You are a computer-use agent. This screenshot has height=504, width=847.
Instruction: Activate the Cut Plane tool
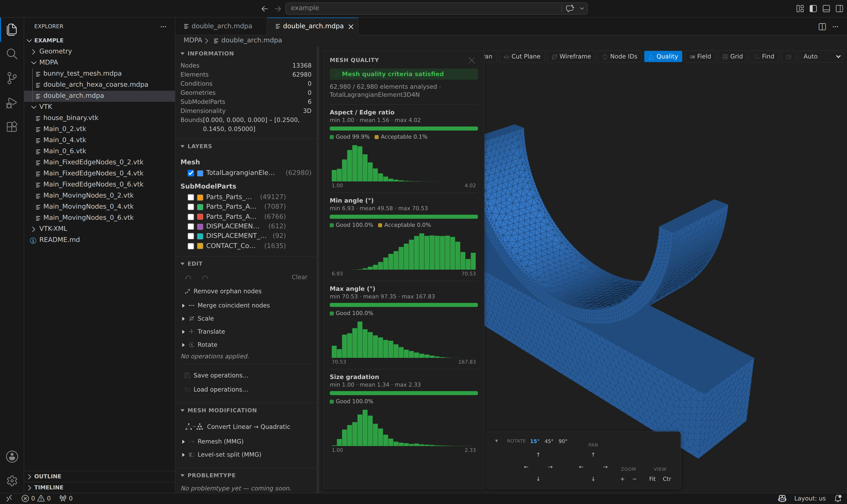coord(522,56)
